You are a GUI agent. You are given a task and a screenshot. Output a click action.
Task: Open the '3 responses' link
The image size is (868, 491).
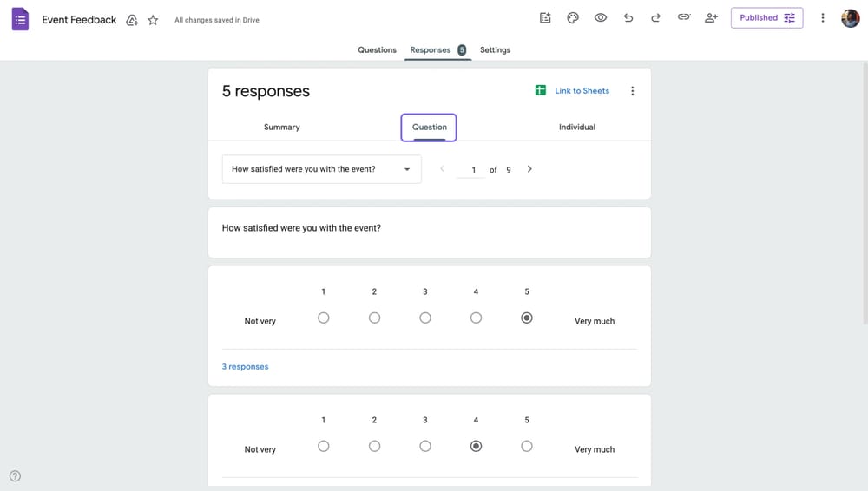tap(246, 366)
